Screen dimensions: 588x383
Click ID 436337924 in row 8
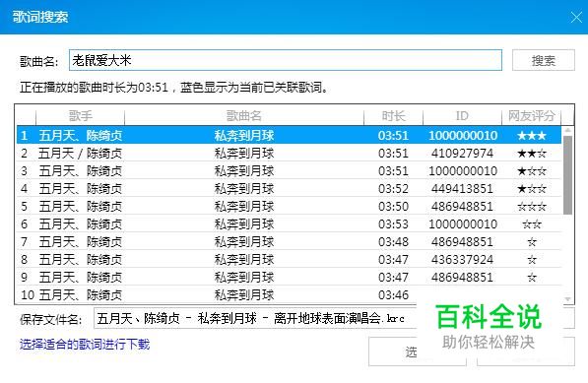coord(462,259)
